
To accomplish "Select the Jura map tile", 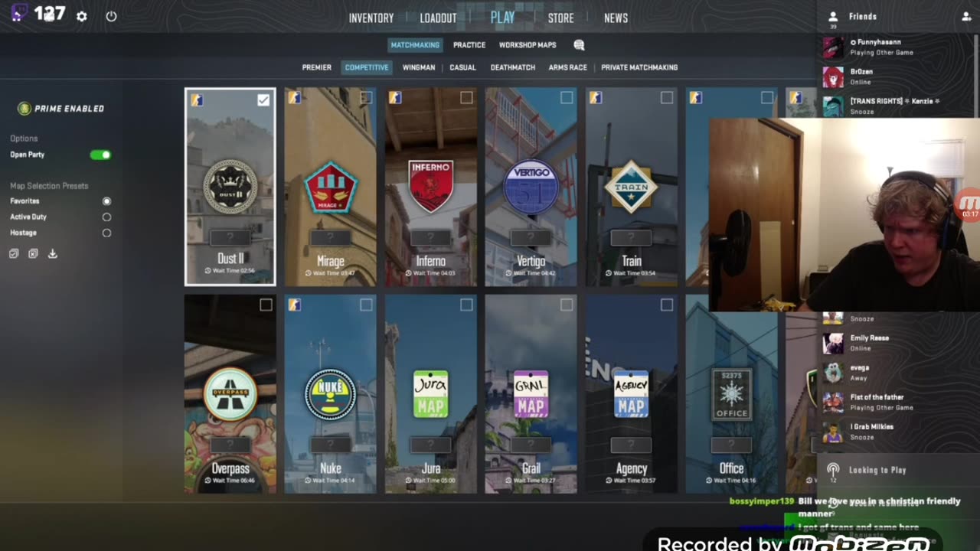I will [x=431, y=394].
